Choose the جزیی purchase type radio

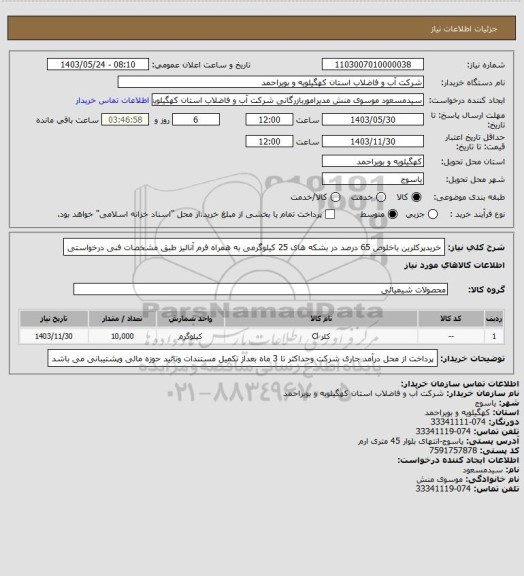[x=433, y=214]
